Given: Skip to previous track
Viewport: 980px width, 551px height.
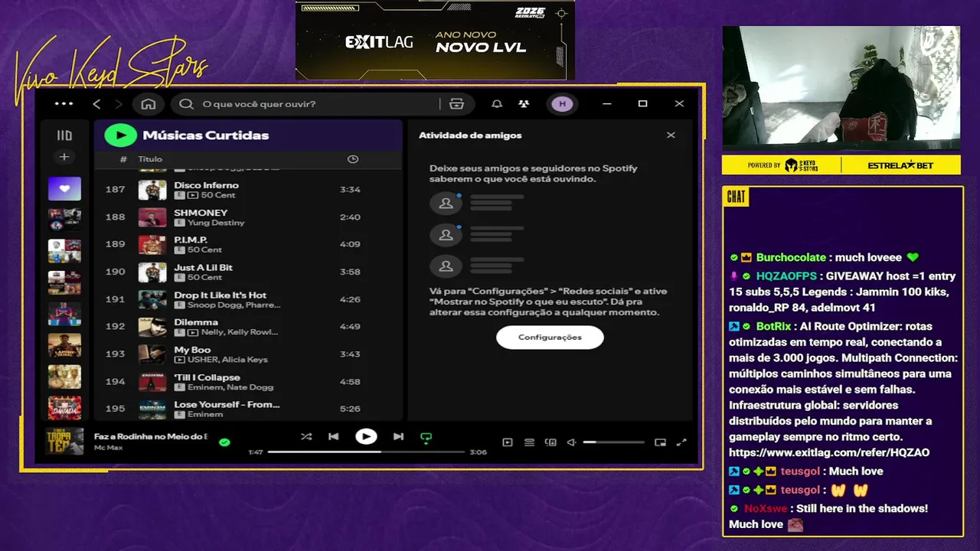Looking at the screenshot, I should point(334,437).
